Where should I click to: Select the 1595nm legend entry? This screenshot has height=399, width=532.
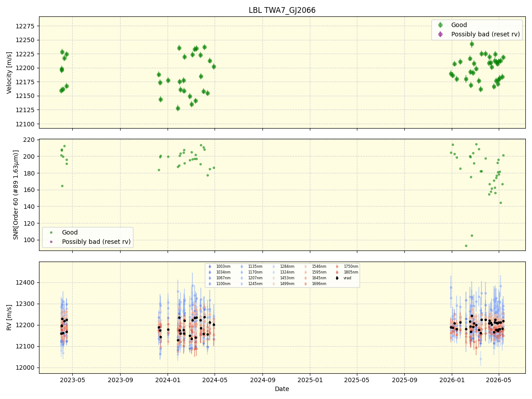(314, 272)
